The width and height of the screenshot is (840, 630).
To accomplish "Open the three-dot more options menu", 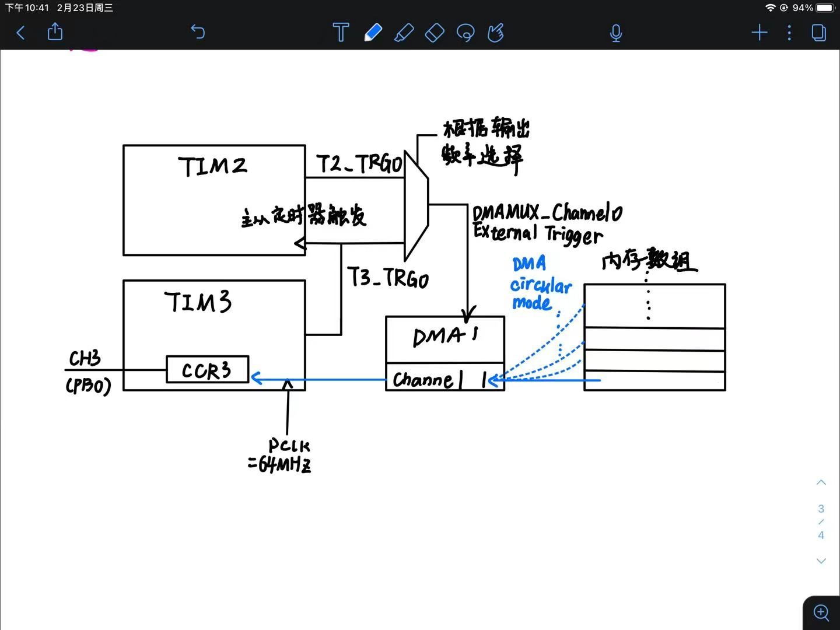I will tap(789, 33).
